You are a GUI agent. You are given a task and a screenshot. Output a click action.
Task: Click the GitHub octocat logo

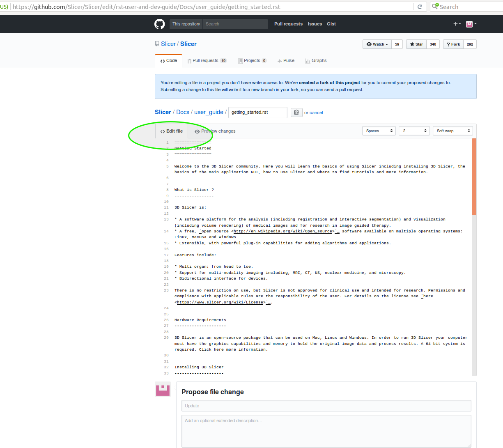(x=159, y=24)
